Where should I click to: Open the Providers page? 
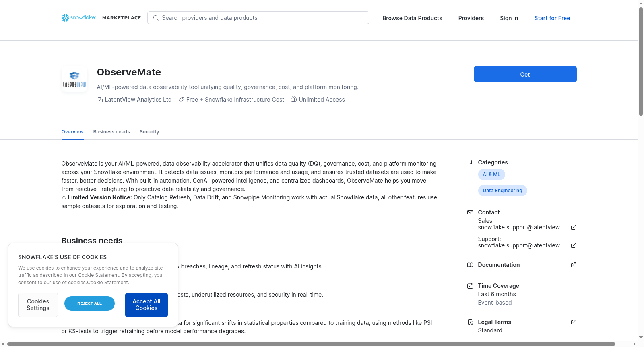point(471,18)
